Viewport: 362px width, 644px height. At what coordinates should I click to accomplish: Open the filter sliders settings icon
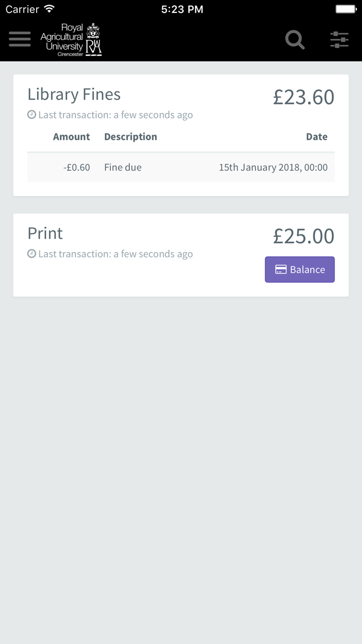[x=339, y=39]
